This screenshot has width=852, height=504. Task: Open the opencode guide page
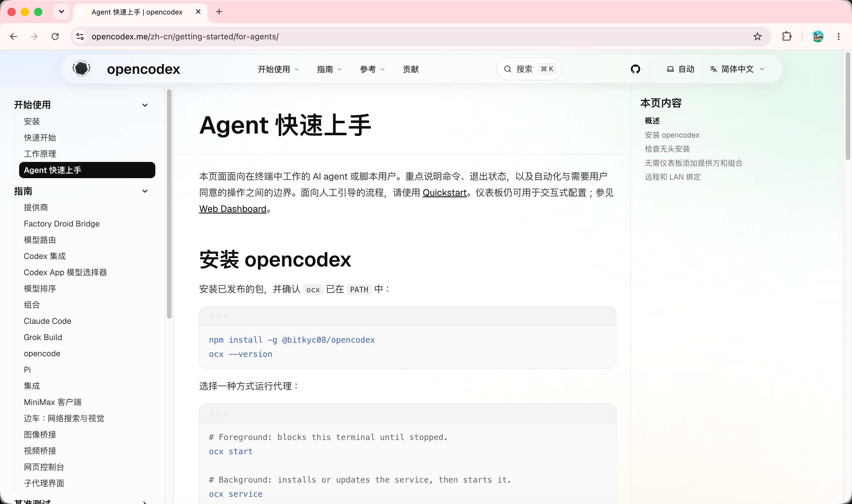(x=42, y=354)
